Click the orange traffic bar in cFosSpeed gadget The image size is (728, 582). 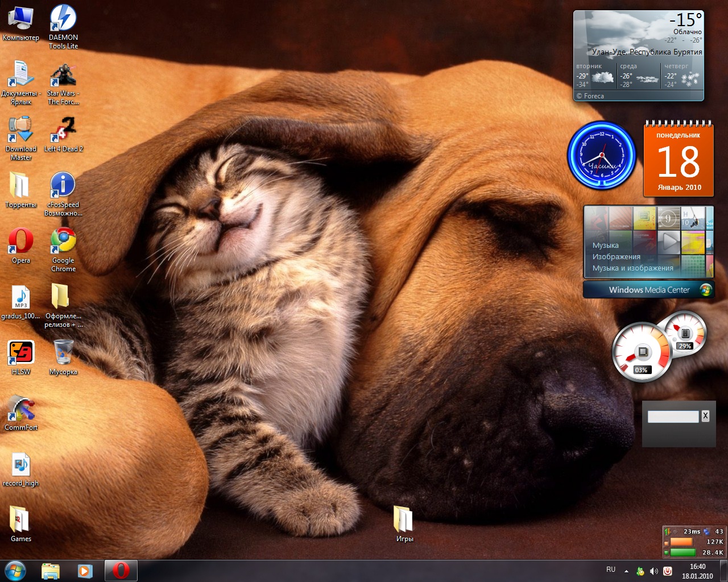click(681, 542)
